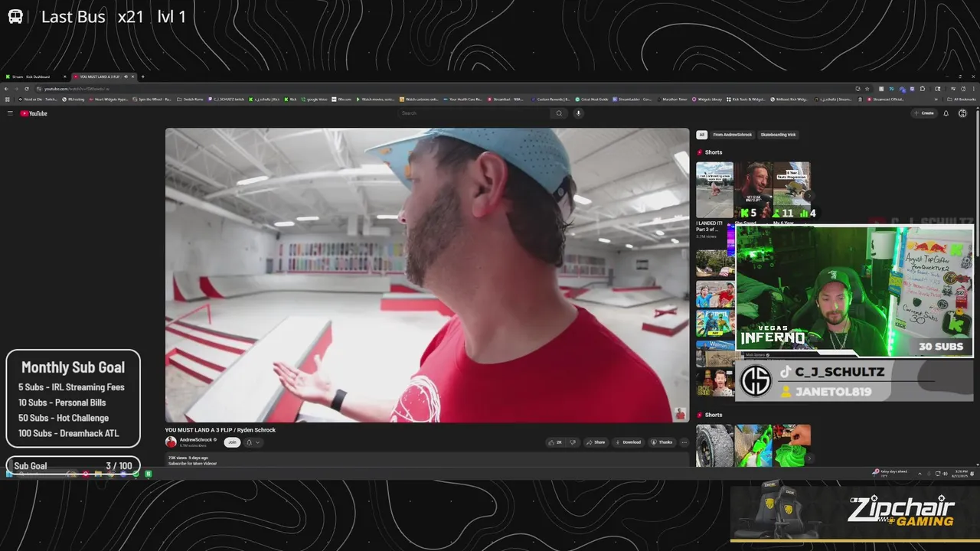Viewport: 980px width, 551px height.
Task: Open the Windows Start button
Action: [10, 474]
